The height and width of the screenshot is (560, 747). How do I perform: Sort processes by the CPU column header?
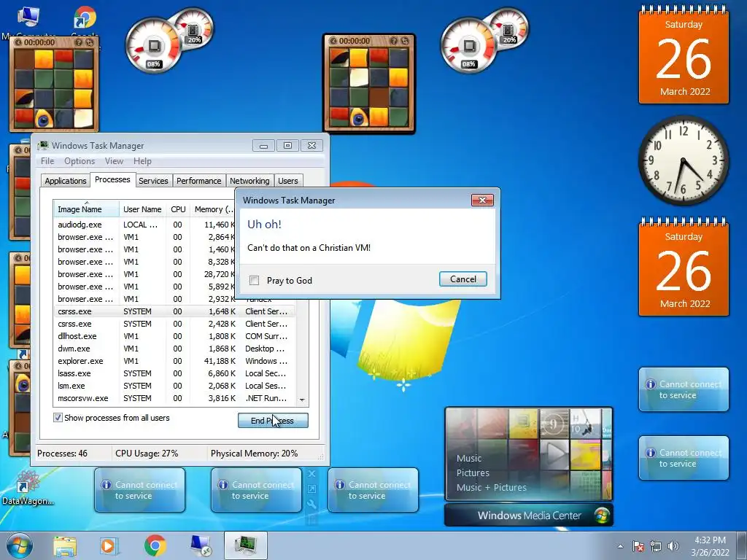(x=178, y=209)
